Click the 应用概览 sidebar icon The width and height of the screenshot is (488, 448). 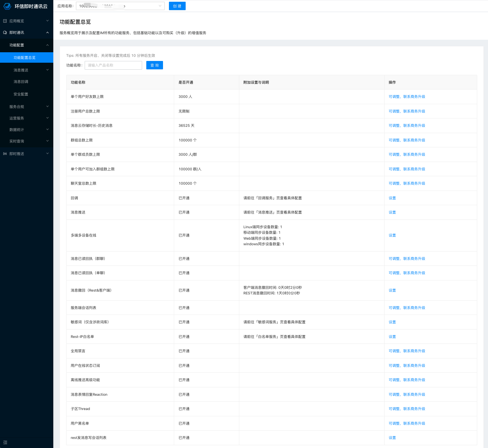pyautogui.click(x=5, y=21)
